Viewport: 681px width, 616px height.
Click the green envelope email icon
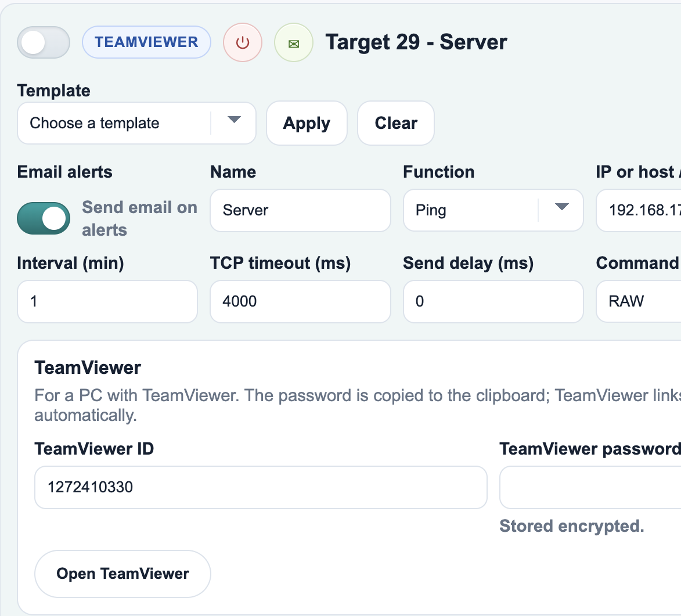click(294, 42)
